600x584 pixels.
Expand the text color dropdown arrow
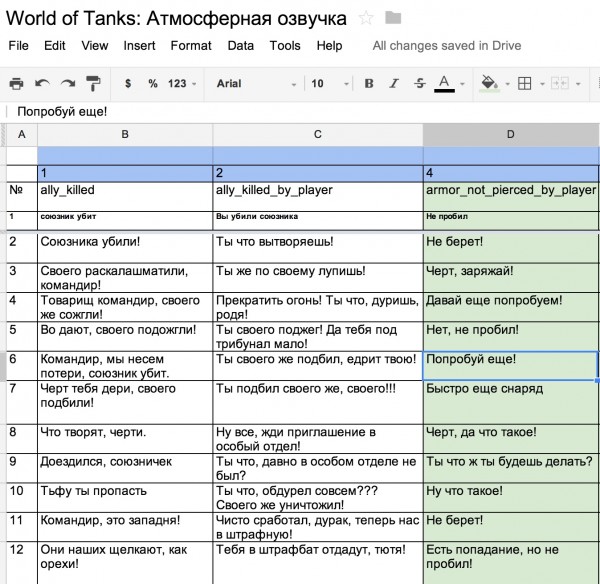[x=462, y=84]
